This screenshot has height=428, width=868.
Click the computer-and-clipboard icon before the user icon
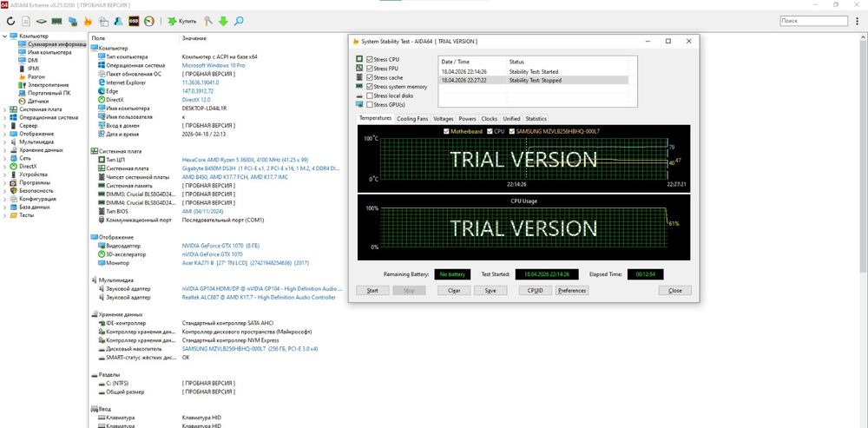click(103, 21)
